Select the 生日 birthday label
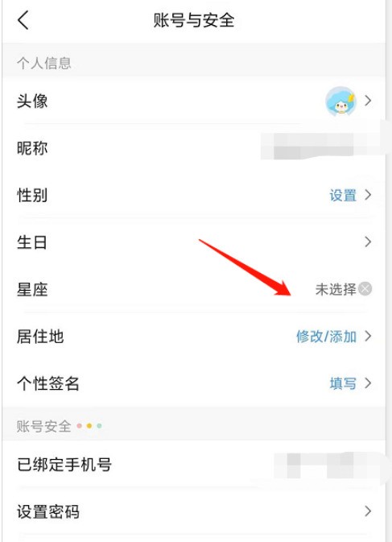This screenshot has height=542, width=392. (x=31, y=242)
